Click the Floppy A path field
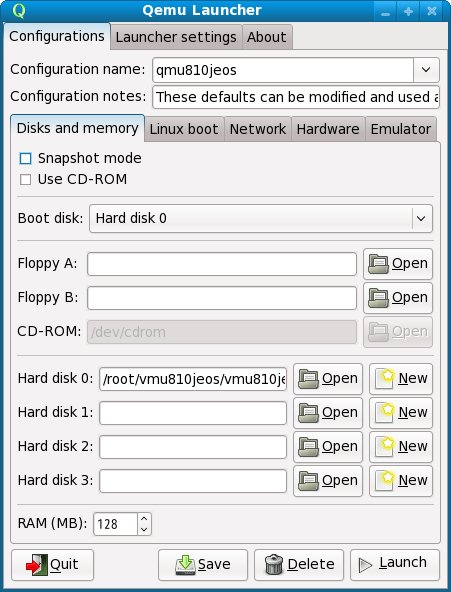 click(x=222, y=264)
